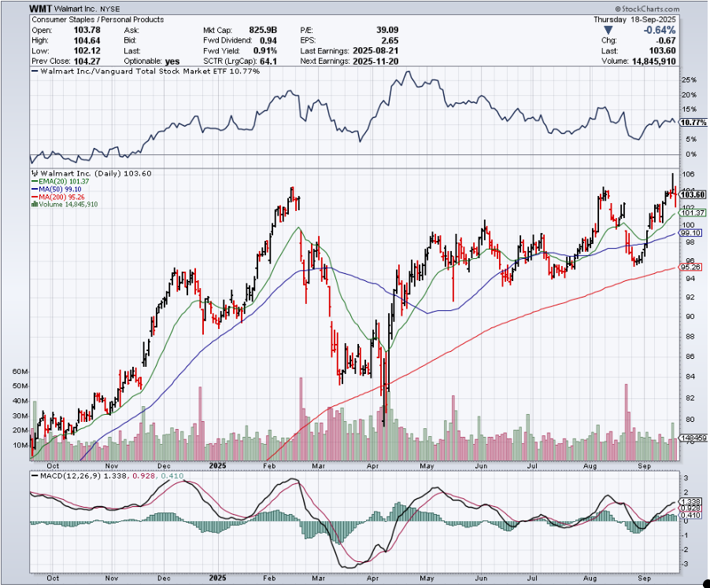Click the Last Earnings date 2025-08-21
The width and height of the screenshot is (710, 588).
(375, 50)
